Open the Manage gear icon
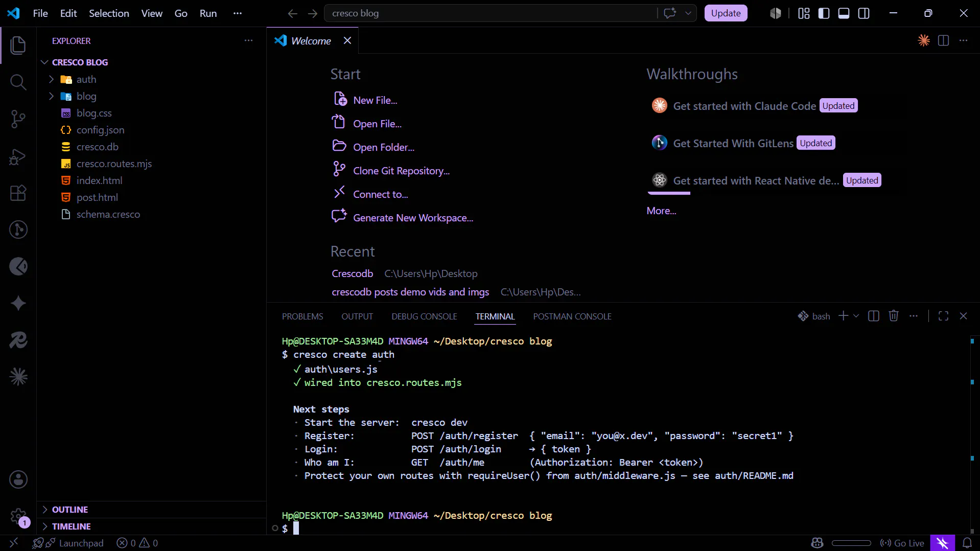Screen dimensions: 980x551 (x=18, y=516)
